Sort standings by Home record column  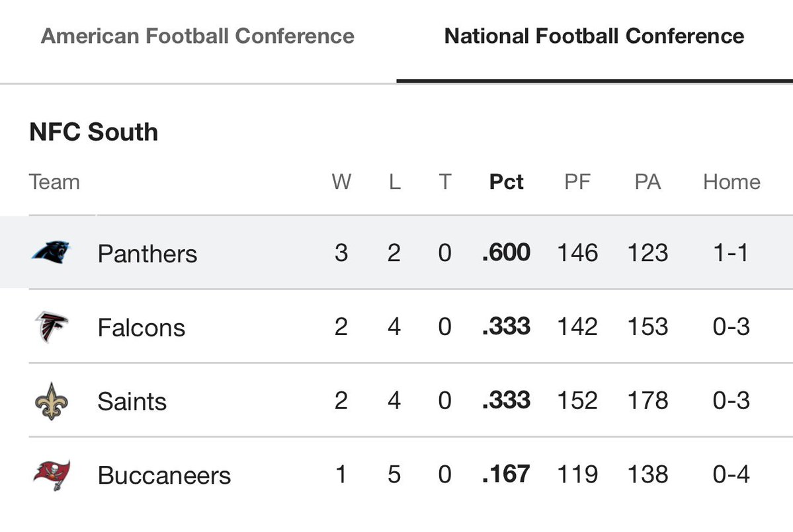click(731, 182)
